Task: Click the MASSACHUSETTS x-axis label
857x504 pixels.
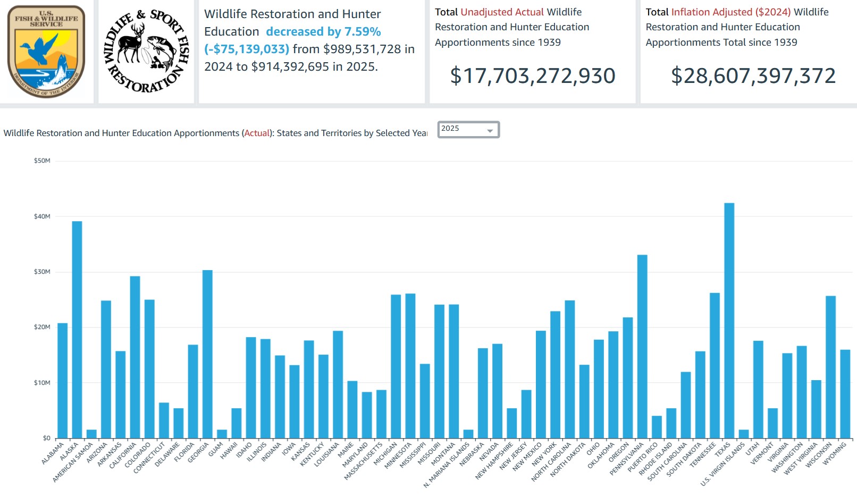Action: tap(364, 461)
